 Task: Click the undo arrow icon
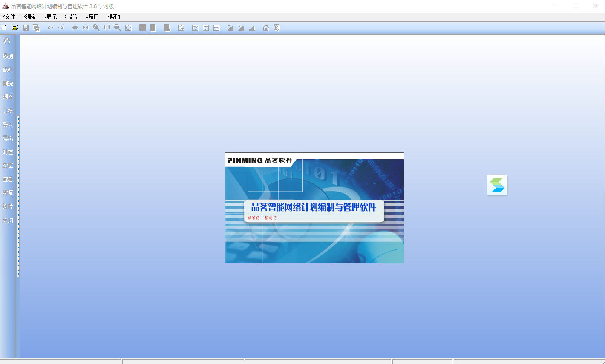[50, 28]
